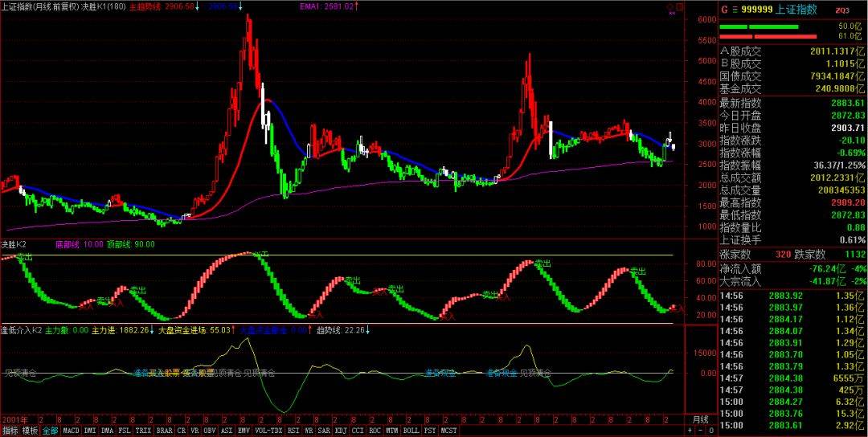
Task: Apply the VOL-TDX indicator
Action: pos(269,431)
